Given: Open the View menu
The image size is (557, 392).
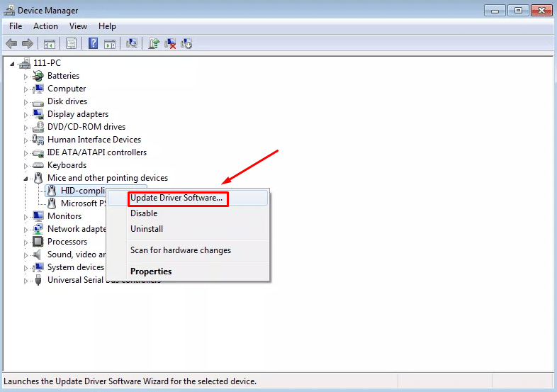Looking at the screenshot, I should click(78, 26).
